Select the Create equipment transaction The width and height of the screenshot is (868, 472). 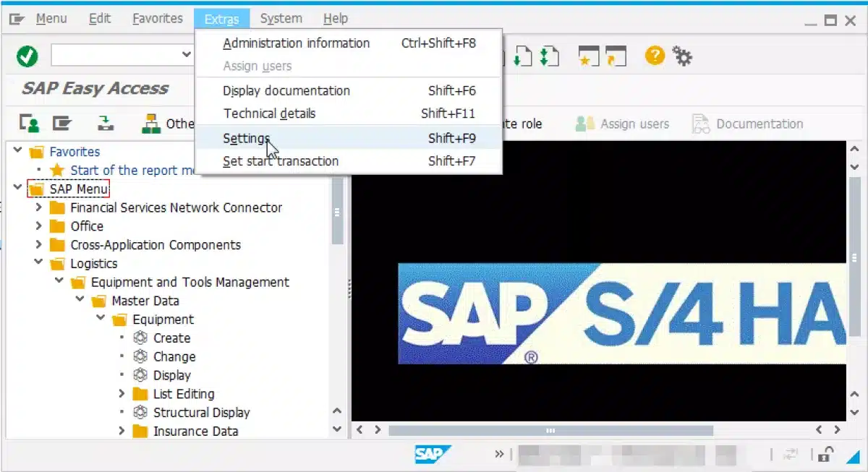tap(171, 338)
